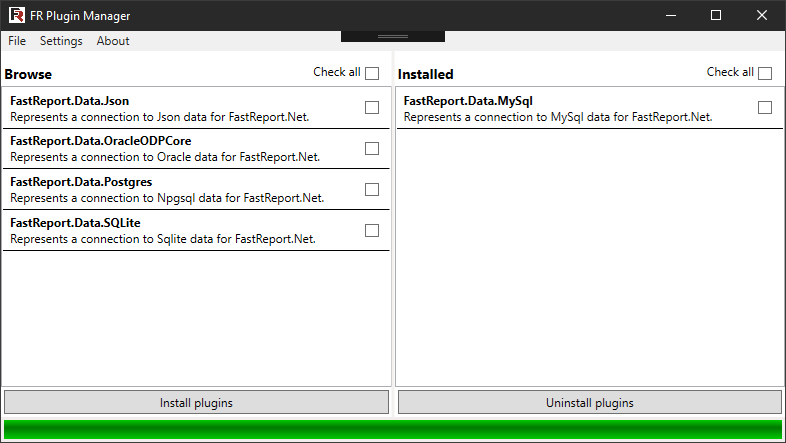786x443 pixels.
Task: Check the installed FastReport.Data.MySql checkbox
Action: [x=765, y=108]
